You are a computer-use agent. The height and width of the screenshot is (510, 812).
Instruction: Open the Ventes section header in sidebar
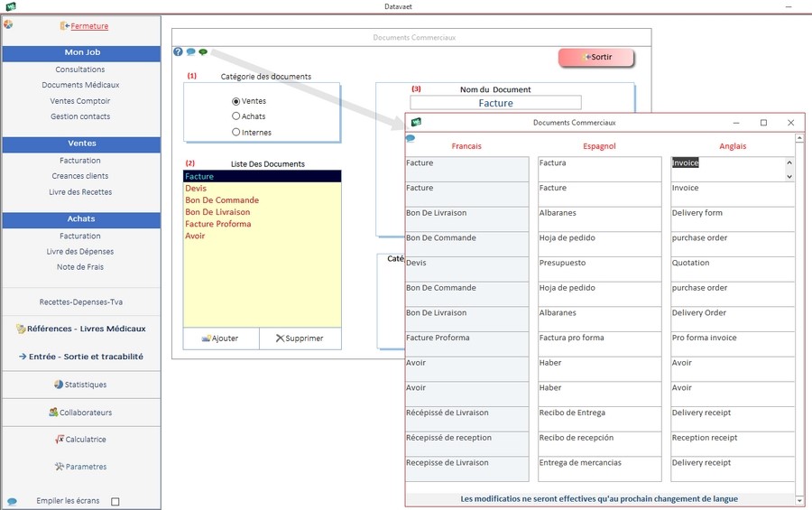pyautogui.click(x=81, y=144)
